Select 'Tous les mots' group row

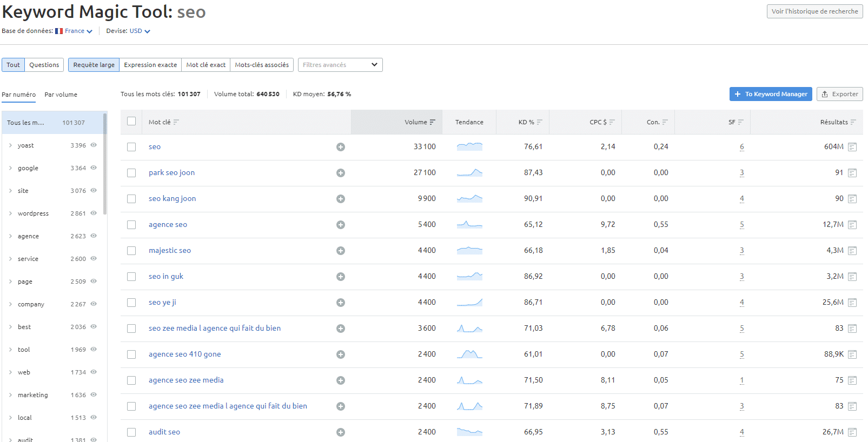pos(52,123)
